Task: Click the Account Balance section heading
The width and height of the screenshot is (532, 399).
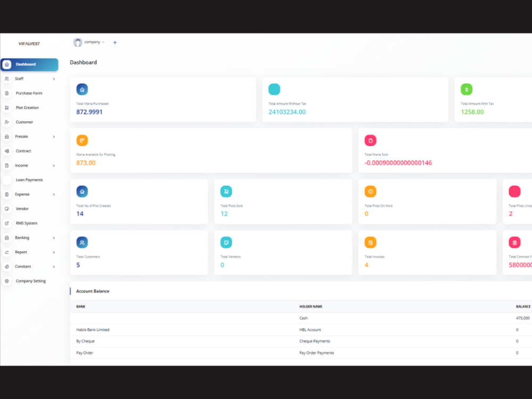Action: (x=93, y=291)
